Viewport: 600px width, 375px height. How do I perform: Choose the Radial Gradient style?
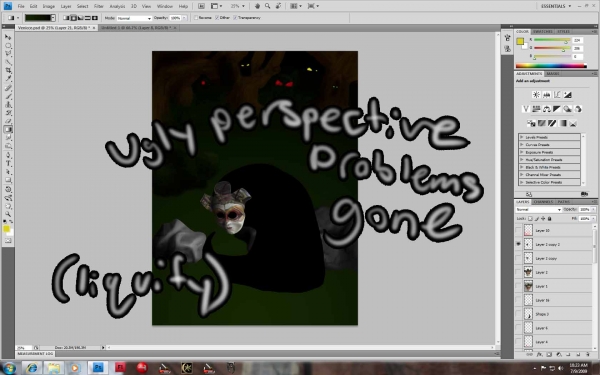73,18
